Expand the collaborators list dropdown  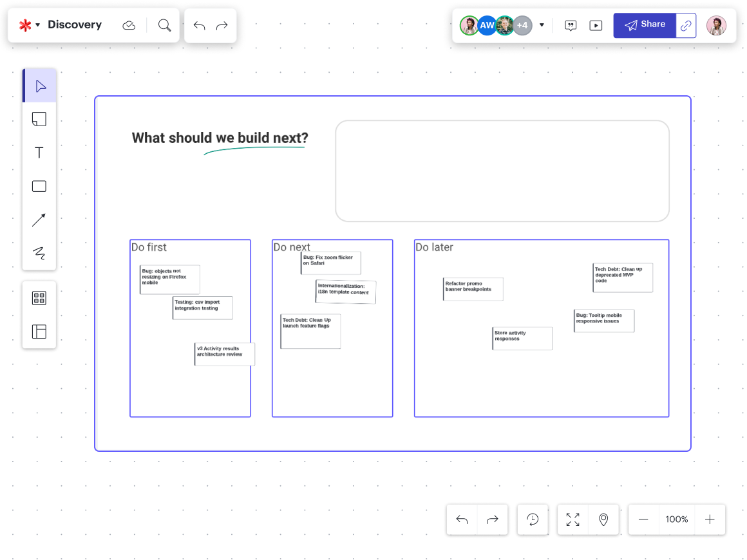[x=542, y=26]
